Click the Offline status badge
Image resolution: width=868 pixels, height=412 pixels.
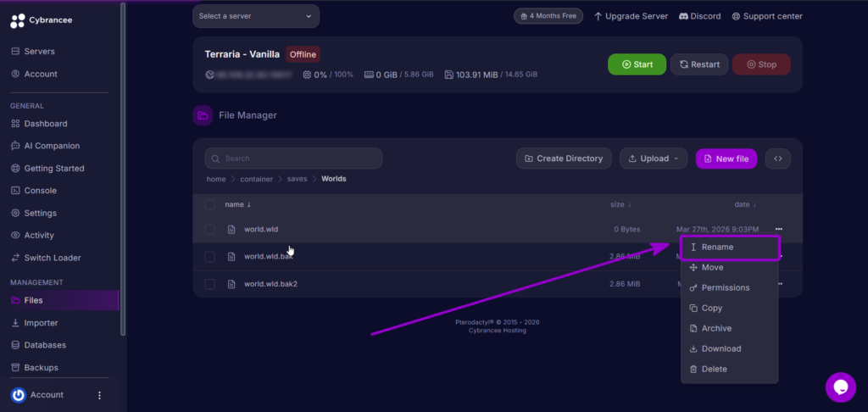(303, 54)
